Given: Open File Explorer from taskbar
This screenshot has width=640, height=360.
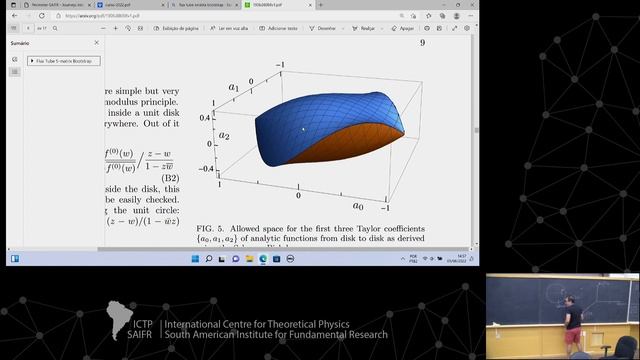Looking at the screenshot, I should [249, 259].
